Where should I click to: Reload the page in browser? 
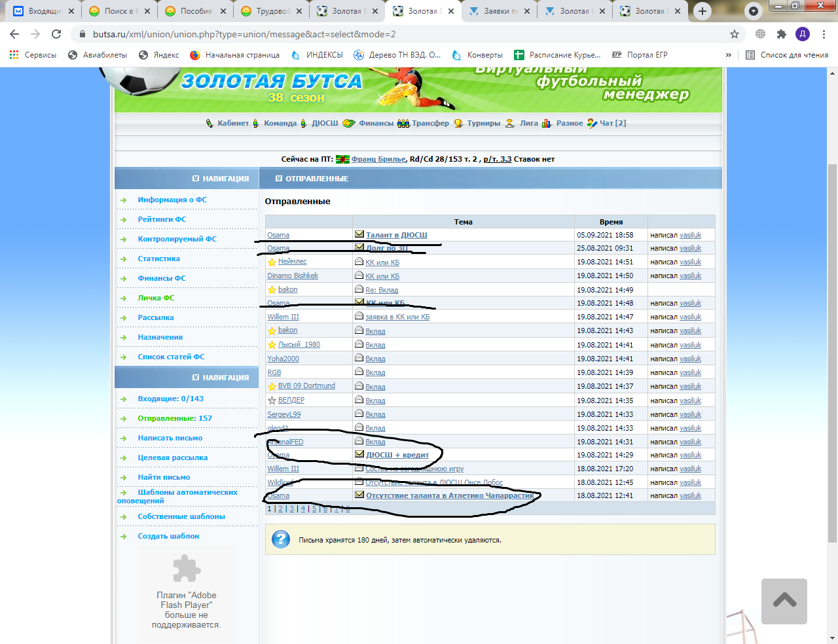(x=56, y=34)
